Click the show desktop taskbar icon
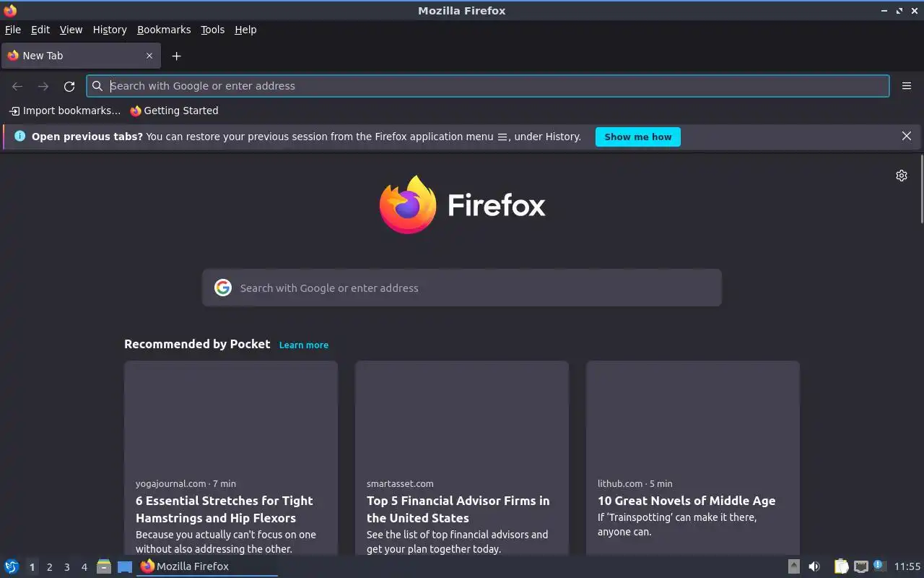Screen dimensions: 924x578 point(125,566)
